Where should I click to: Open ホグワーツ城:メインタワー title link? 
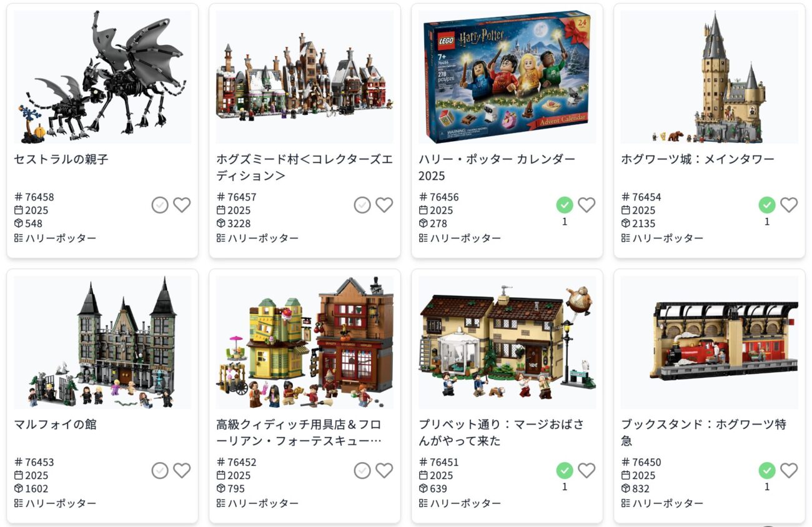pos(698,159)
